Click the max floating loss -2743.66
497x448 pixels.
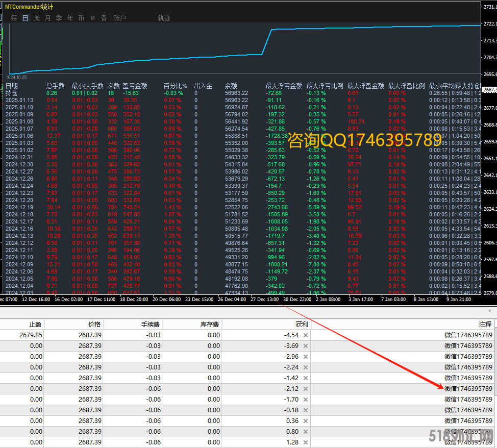[277, 207]
